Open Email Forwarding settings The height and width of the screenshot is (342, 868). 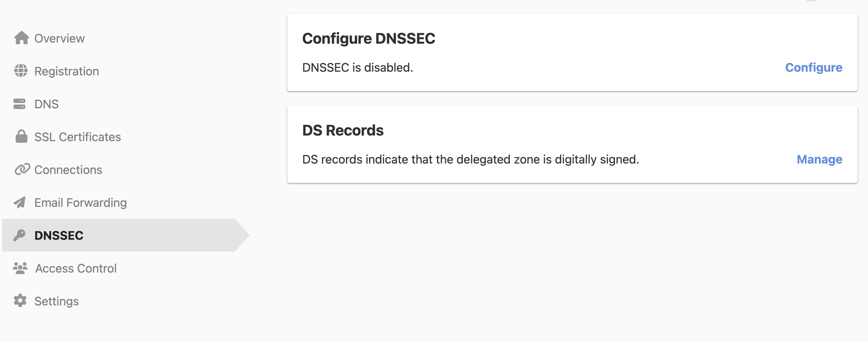81,202
